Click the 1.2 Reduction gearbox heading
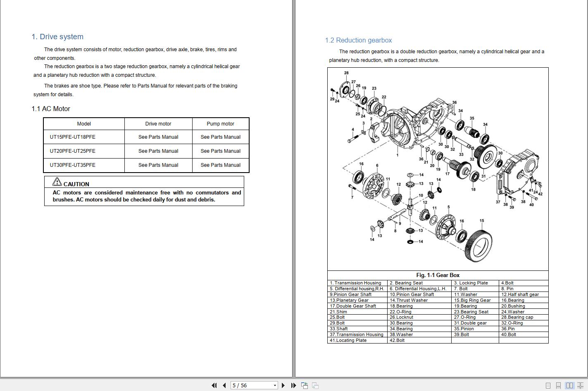The width and height of the screenshot is (588, 391). click(358, 40)
